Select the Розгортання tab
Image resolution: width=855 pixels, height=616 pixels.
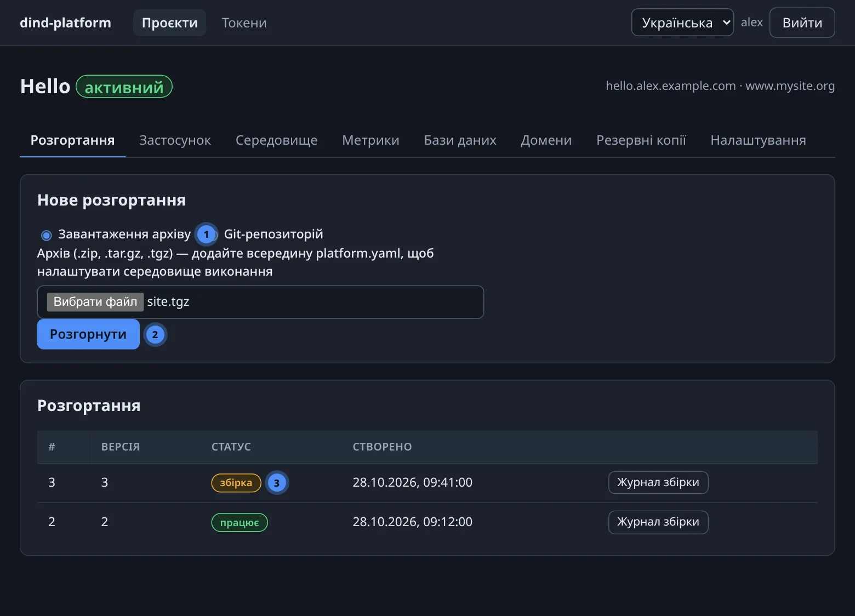point(72,140)
